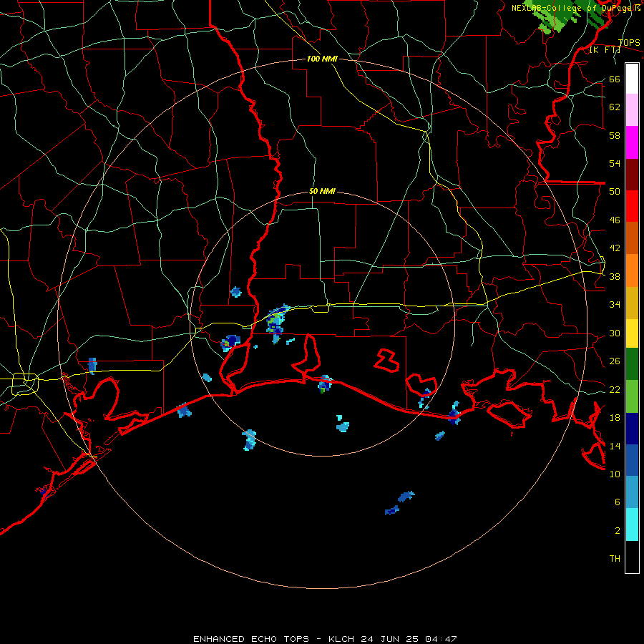Image resolution: width=644 pixels, height=644 pixels.
Task: Click the bright red 50 kft legend swatch
Action: click(632, 206)
